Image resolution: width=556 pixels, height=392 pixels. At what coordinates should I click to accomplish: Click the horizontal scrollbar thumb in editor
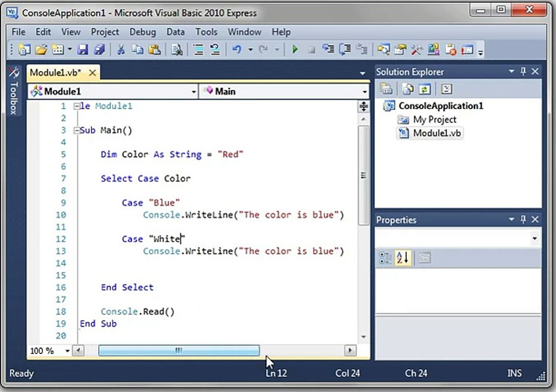point(179,351)
